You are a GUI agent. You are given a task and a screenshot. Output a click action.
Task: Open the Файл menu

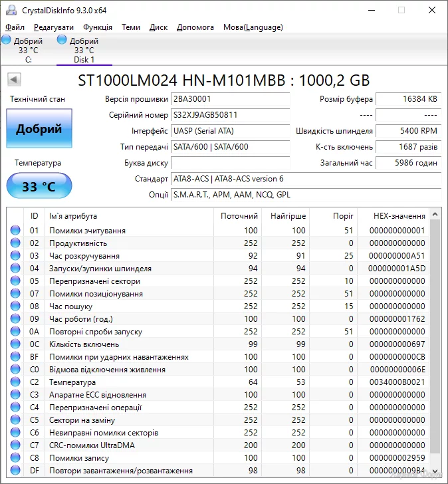tap(15, 27)
